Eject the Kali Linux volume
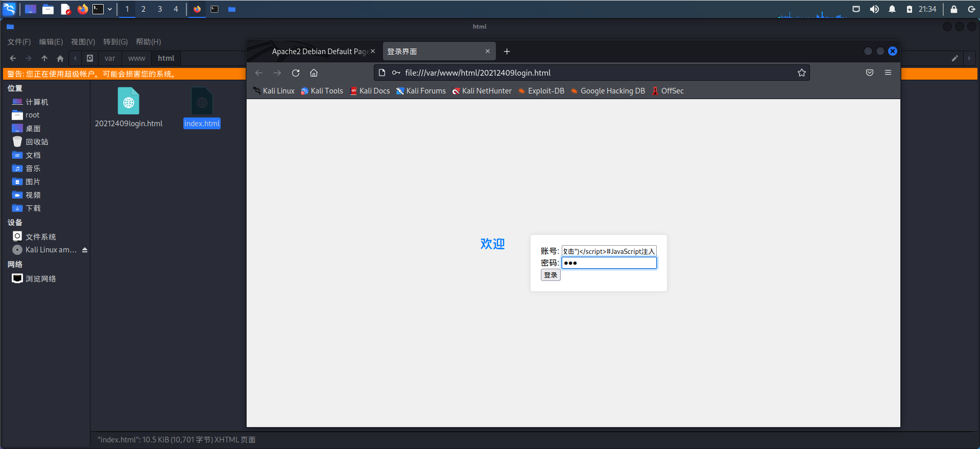The width and height of the screenshot is (980, 449). (85, 250)
